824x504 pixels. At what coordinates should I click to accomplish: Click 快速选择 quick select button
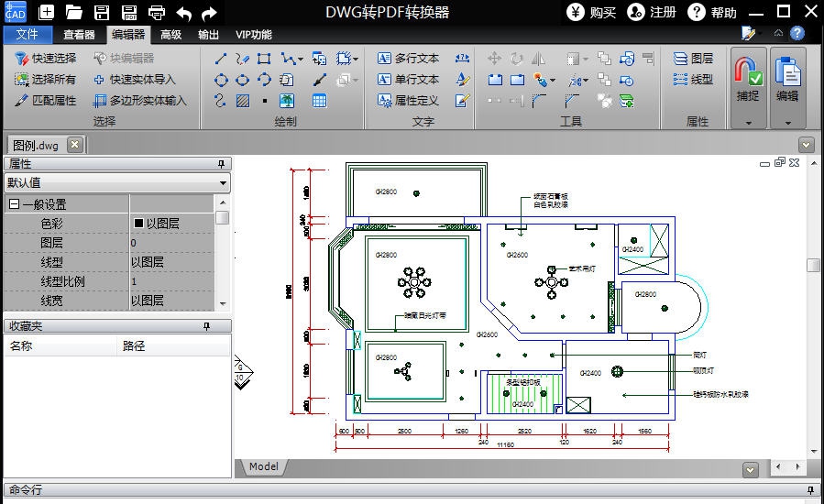click(46, 59)
